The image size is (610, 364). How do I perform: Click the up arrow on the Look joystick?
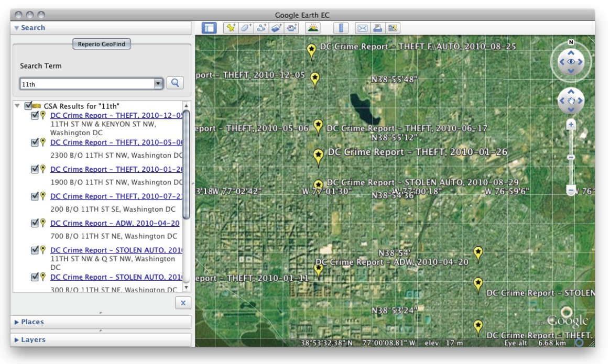(x=571, y=52)
